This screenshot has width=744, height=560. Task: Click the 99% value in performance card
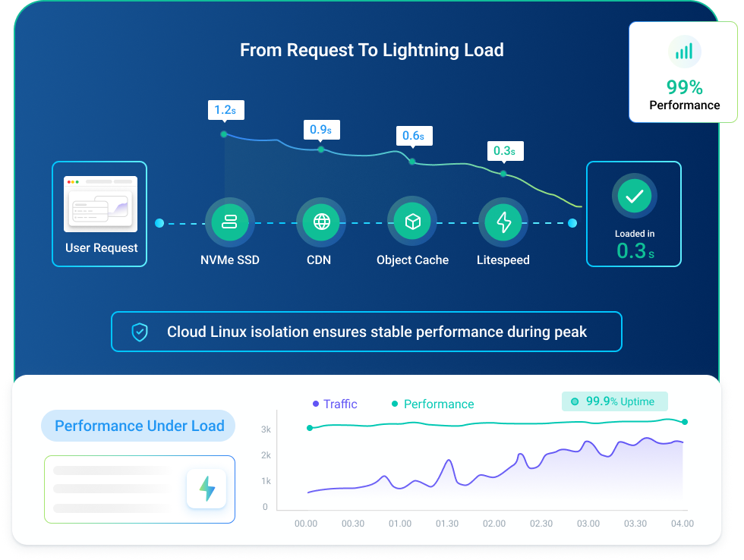coord(684,87)
